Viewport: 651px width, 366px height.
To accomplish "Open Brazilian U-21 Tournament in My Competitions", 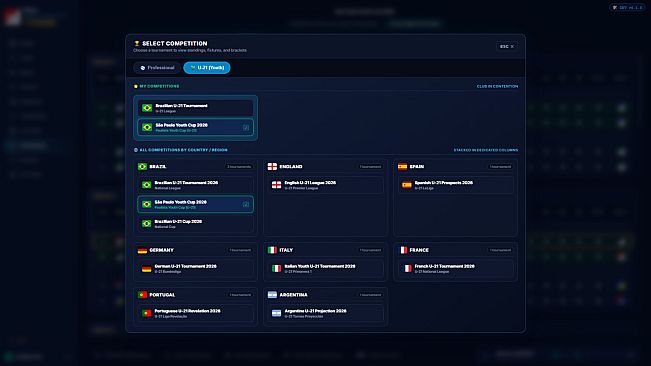I will 195,108.
